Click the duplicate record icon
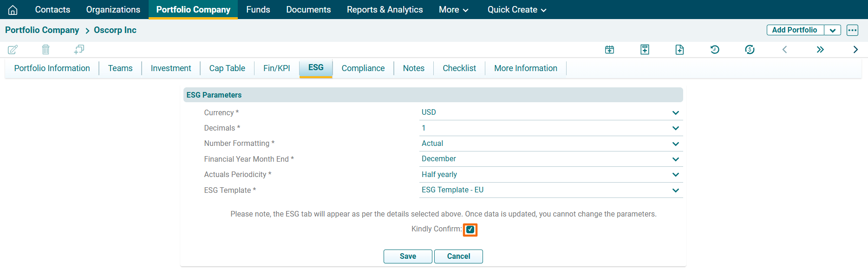 [79, 49]
